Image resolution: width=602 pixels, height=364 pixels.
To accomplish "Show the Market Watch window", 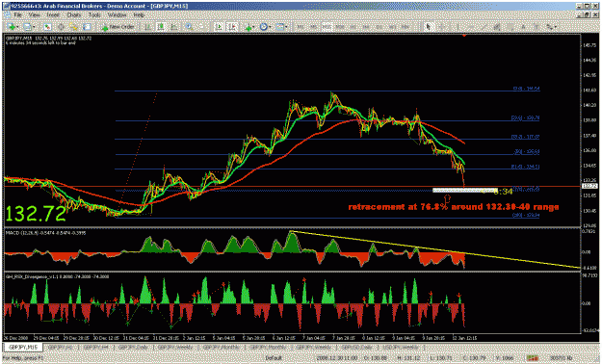I will pyautogui.click(x=47, y=27).
